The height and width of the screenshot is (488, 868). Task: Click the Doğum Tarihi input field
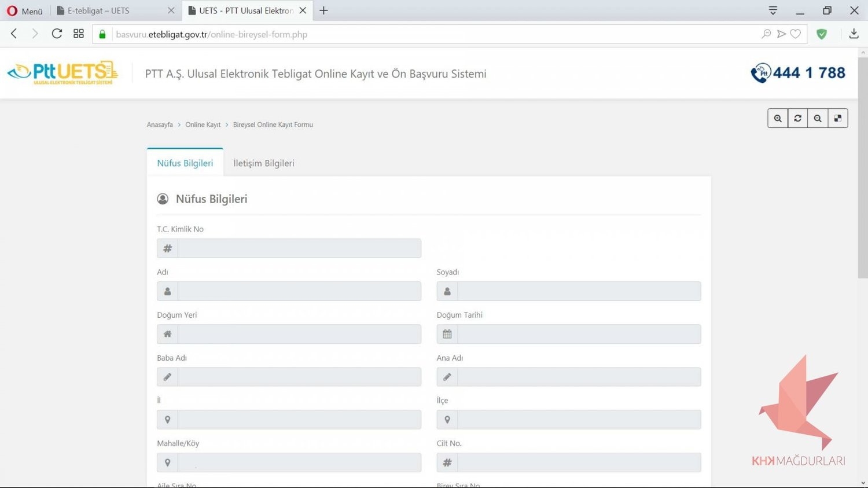[579, 334]
